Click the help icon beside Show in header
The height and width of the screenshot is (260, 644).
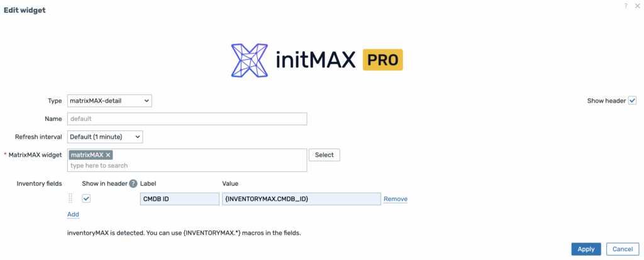pos(133,183)
